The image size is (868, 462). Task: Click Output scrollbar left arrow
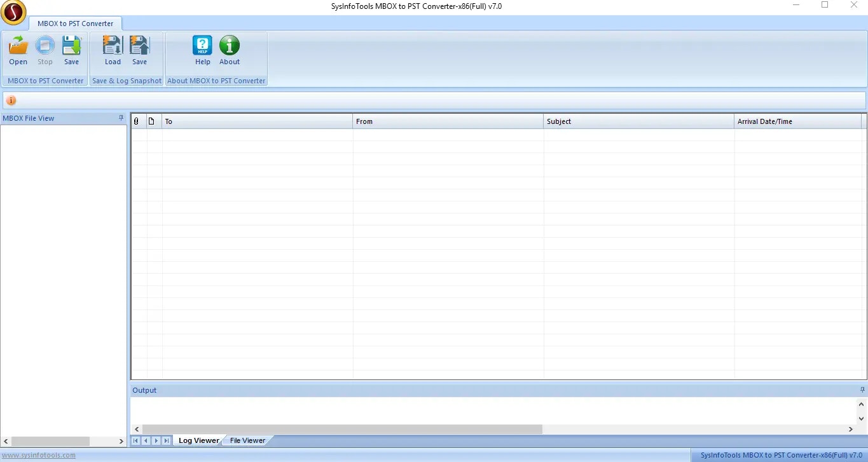(x=136, y=430)
